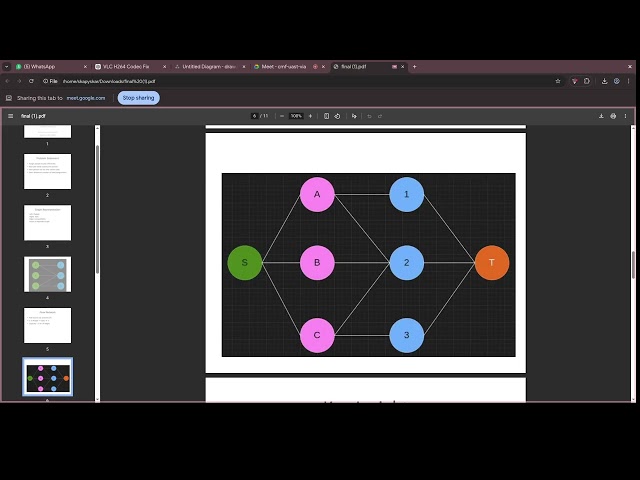Toggle the PDF sidebar menu icon
Screen dimensions: 640x480
tap(11, 116)
